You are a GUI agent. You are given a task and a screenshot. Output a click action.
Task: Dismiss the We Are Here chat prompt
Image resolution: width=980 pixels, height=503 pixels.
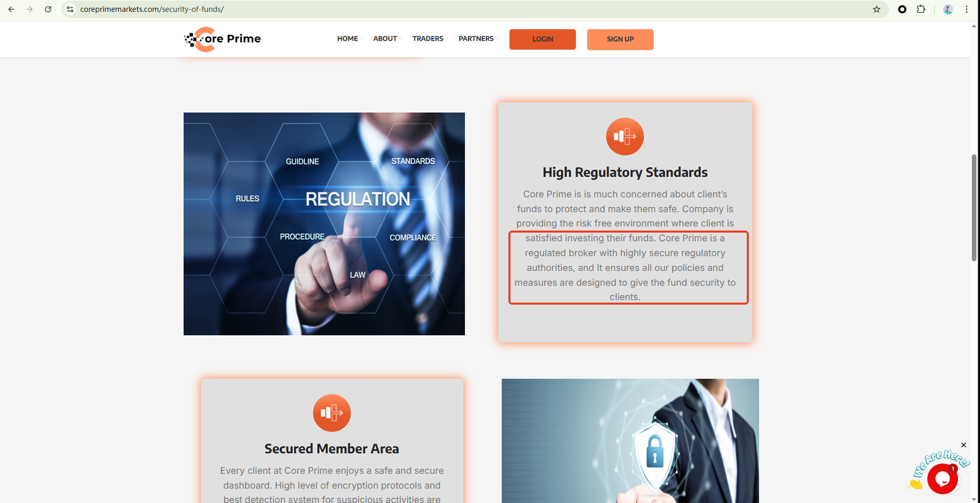[963, 445]
